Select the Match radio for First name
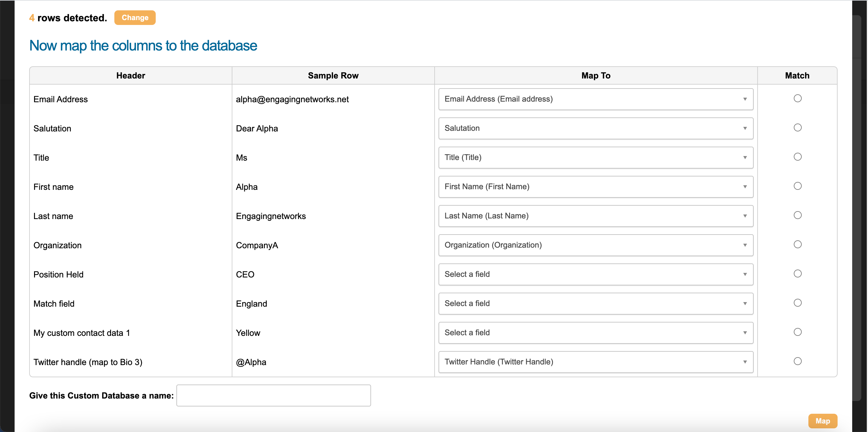The width and height of the screenshot is (868, 432). pyautogui.click(x=797, y=186)
